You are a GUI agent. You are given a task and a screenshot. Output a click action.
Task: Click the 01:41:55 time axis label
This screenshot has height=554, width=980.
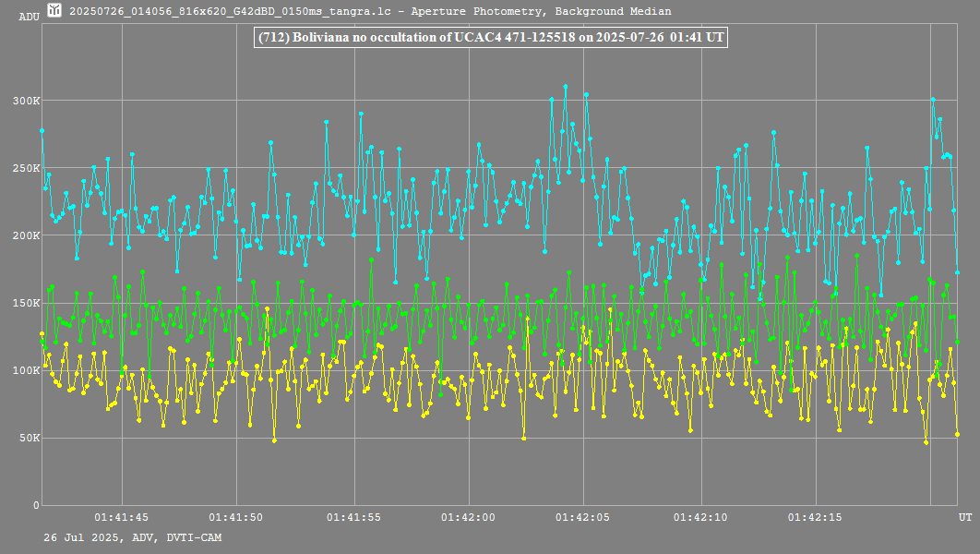coord(353,517)
